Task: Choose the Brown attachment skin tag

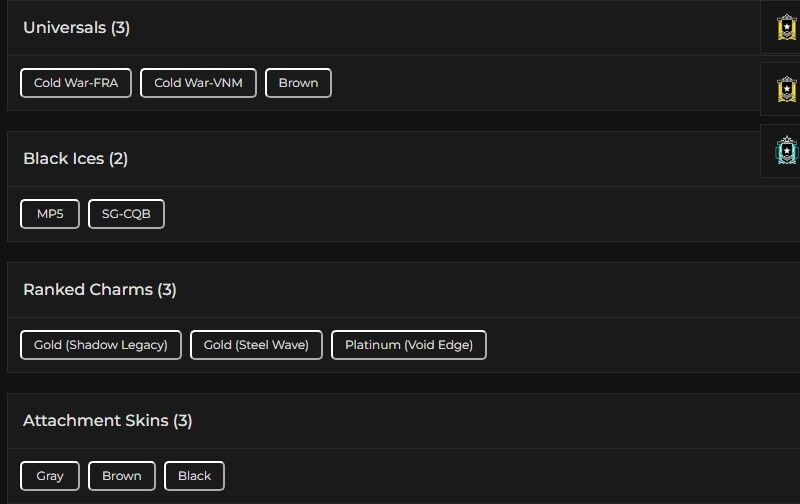Action: (122, 476)
